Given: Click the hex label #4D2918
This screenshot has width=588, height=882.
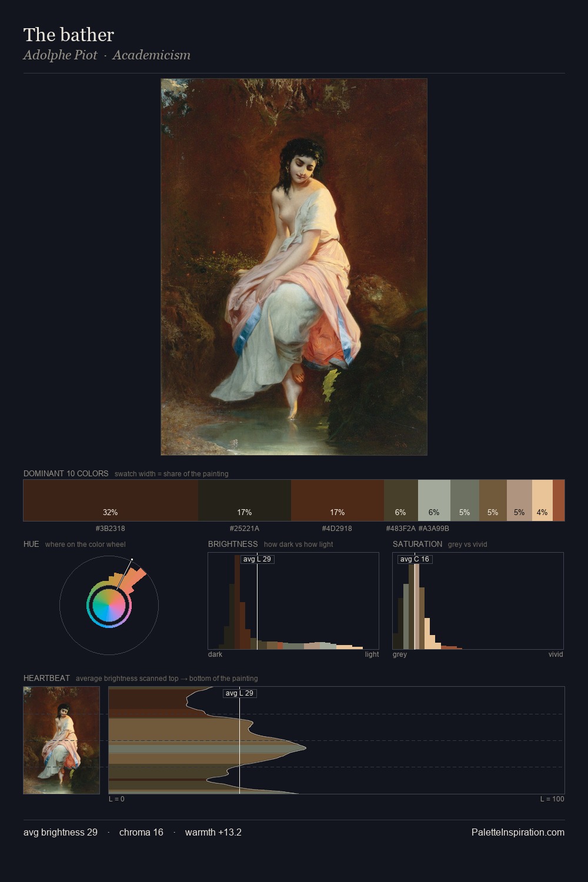Looking at the screenshot, I should pos(337,529).
